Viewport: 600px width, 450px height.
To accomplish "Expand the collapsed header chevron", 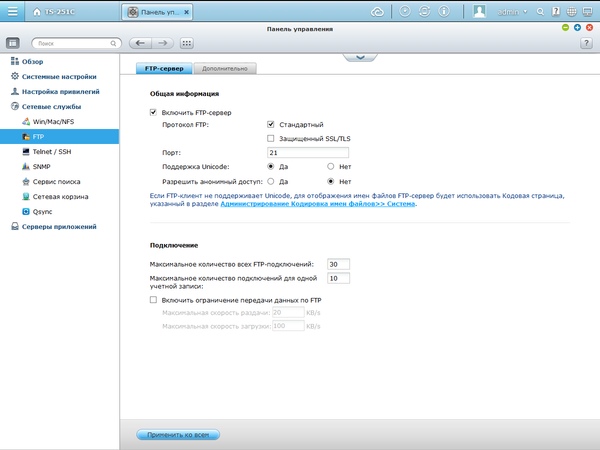I will coord(360,57).
